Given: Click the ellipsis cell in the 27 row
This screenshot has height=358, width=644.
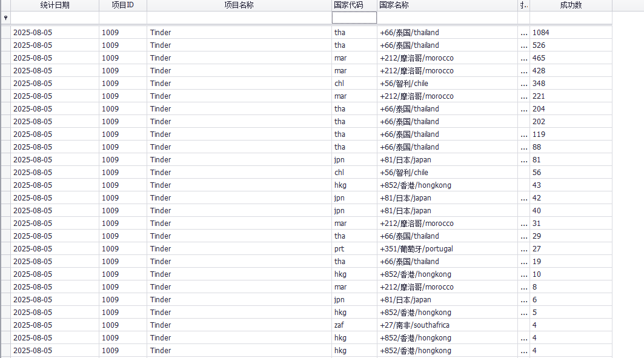Looking at the screenshot, I should click(523, 249).
